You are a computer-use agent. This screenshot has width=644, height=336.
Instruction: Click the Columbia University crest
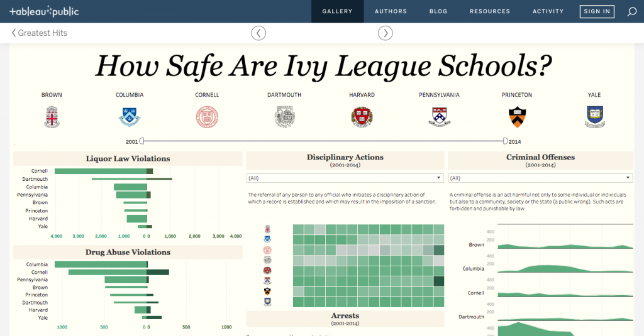(130, 117)
